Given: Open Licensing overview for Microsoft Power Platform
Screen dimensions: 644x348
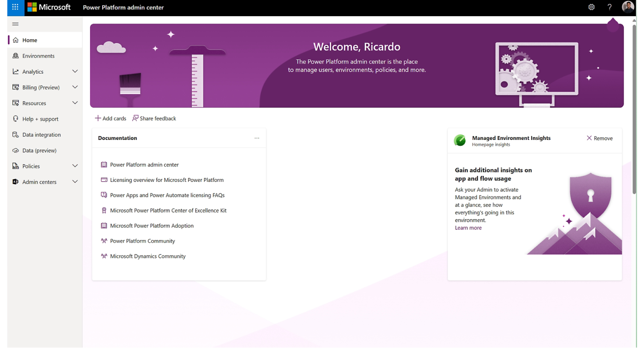Looking at the screenshot, I should point(167,180).
